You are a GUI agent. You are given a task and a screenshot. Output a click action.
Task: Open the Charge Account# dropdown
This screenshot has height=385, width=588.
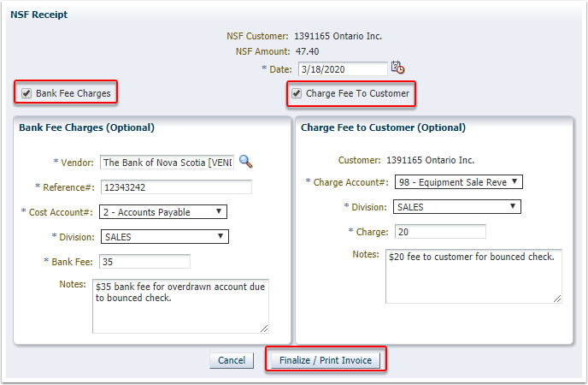coord(459,182)
